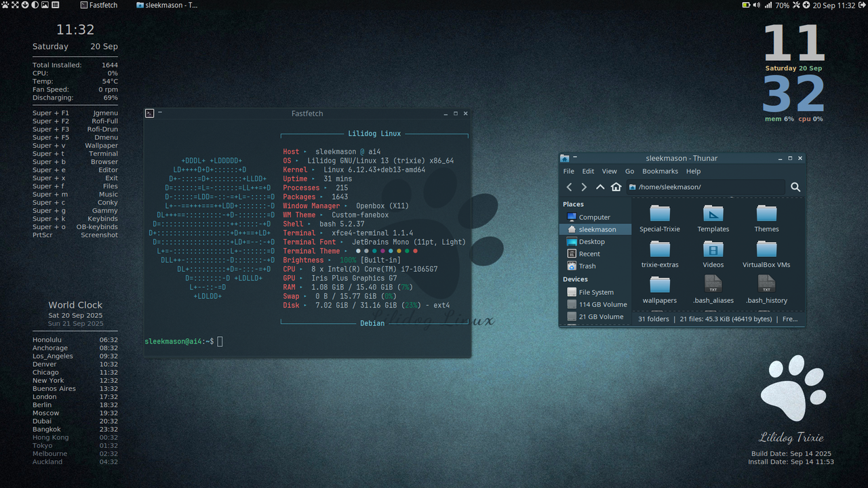Go forward in Thunar with right arrow

pos(585,187)
